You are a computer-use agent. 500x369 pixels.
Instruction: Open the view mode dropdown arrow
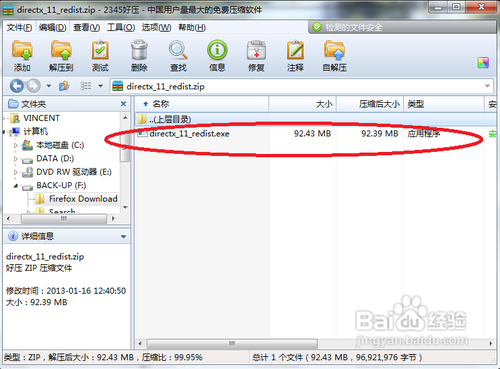coord(100,86)
